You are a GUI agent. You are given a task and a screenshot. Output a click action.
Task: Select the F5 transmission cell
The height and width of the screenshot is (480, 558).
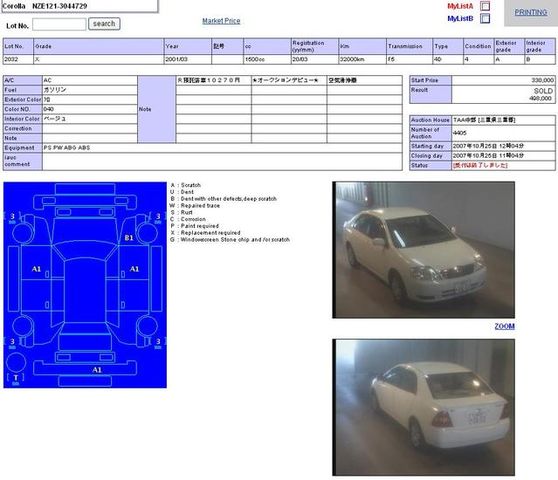(409, 59)
